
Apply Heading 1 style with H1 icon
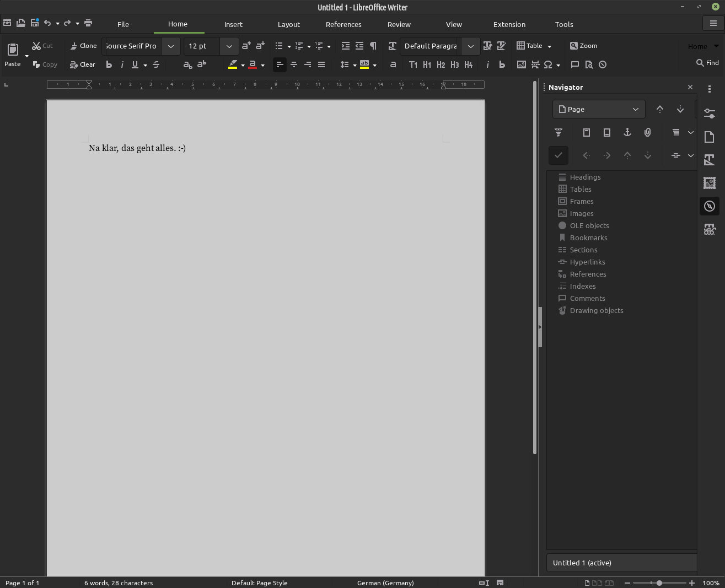[427, 64]
